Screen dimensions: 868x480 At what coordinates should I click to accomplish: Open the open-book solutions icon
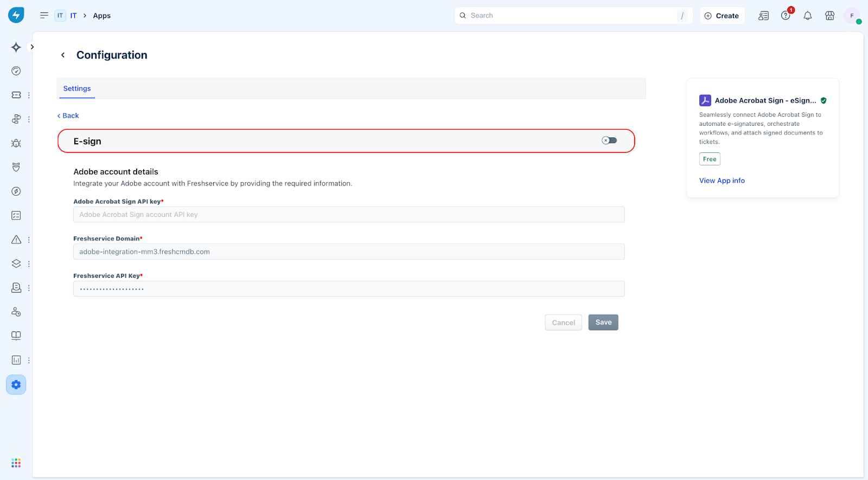pyautogui.click(x=16, y=336)
